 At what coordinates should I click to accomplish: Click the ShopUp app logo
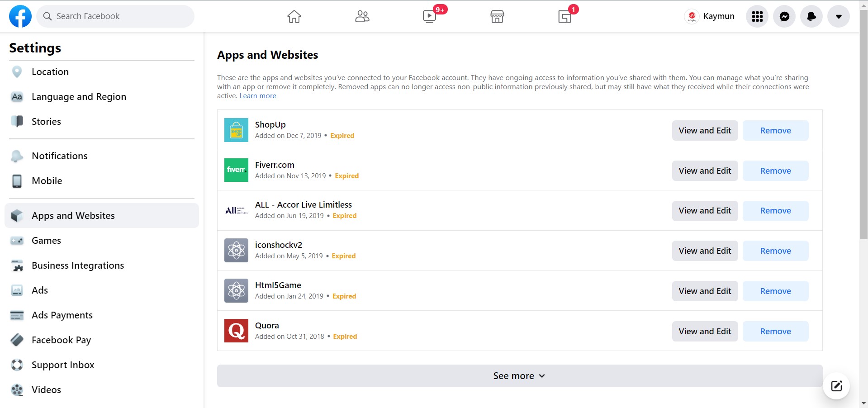236,130
